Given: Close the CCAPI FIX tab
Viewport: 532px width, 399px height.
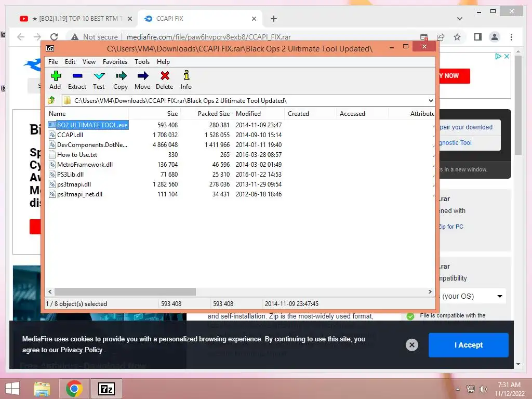Looking at the screenshot, I should [254, 19].
